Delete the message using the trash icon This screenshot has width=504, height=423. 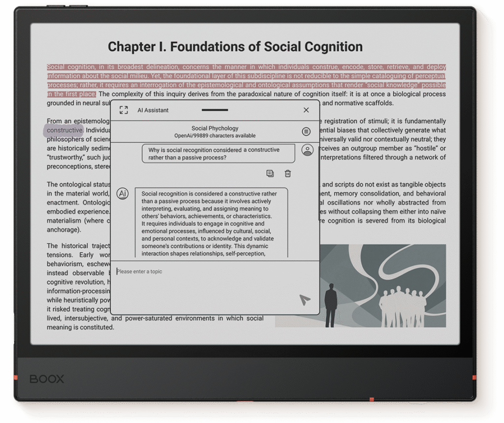[288, 173]
